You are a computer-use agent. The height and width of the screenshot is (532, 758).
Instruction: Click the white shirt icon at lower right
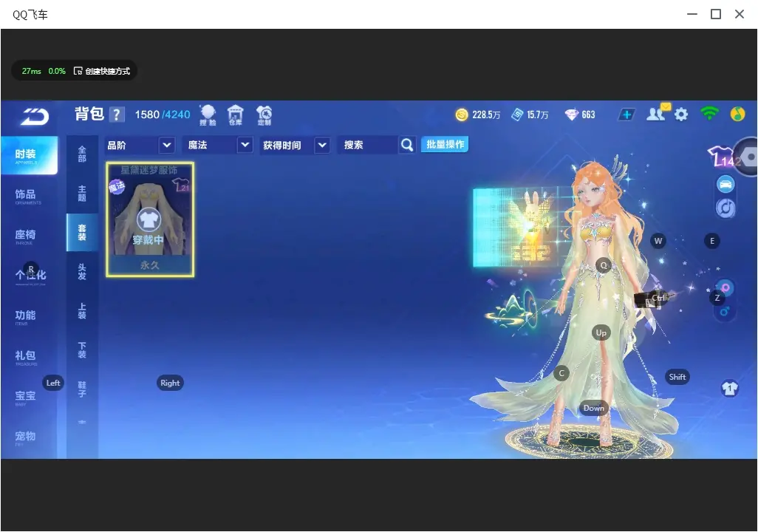(x=729, y=389)
